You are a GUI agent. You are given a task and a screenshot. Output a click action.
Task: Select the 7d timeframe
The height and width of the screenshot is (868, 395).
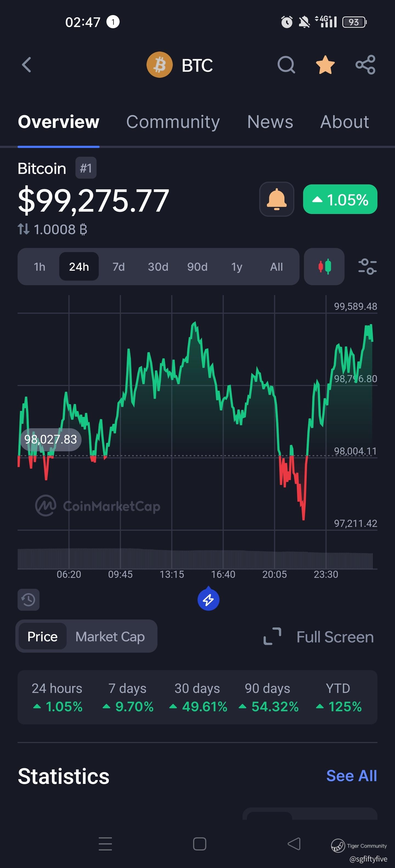pos(119,267)
